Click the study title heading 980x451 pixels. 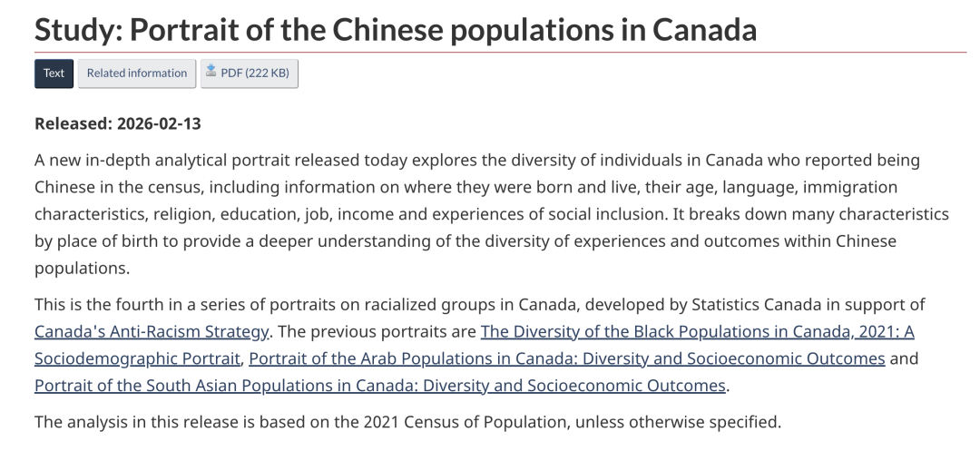tap(395, 30)
